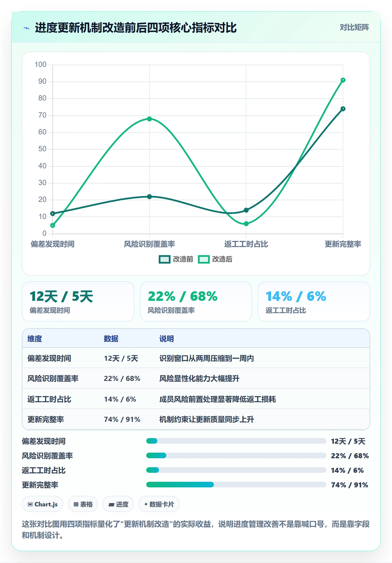Screen dimensions: 392x563
Task: Click the 12天 / 5天 stat card
Action: [78, 301]
